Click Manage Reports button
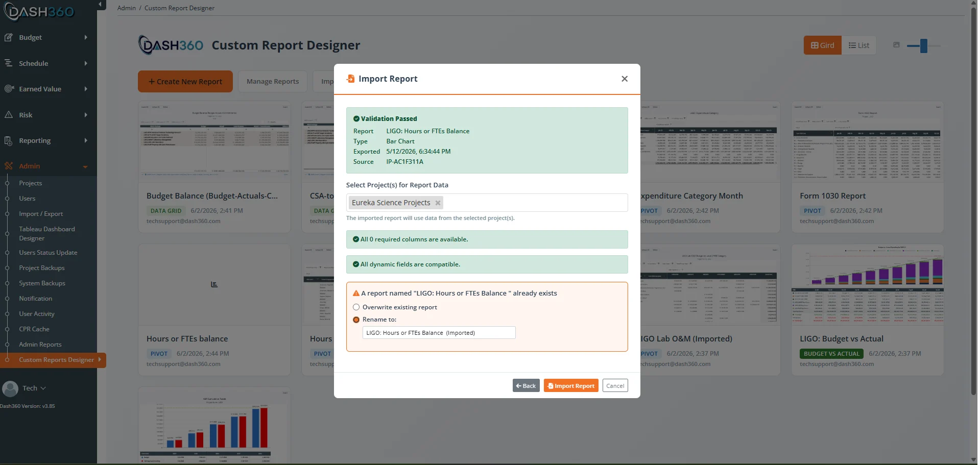 tap(273, 82)
